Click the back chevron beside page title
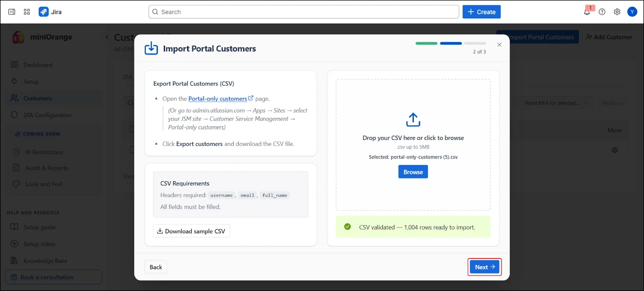 (107, 37)
